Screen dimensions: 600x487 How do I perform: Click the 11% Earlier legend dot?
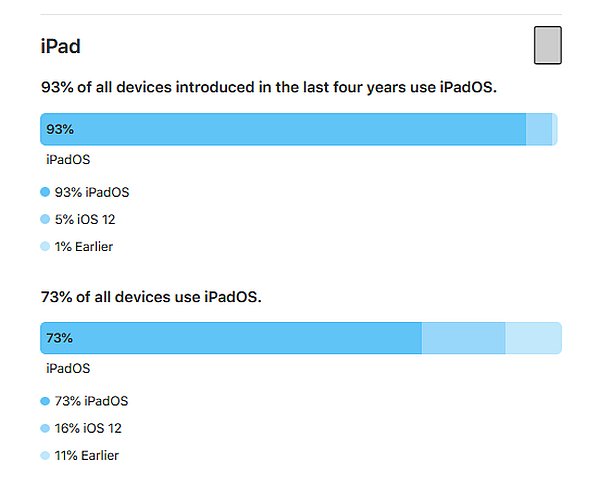pyautogui.click(x=45, y=455)
